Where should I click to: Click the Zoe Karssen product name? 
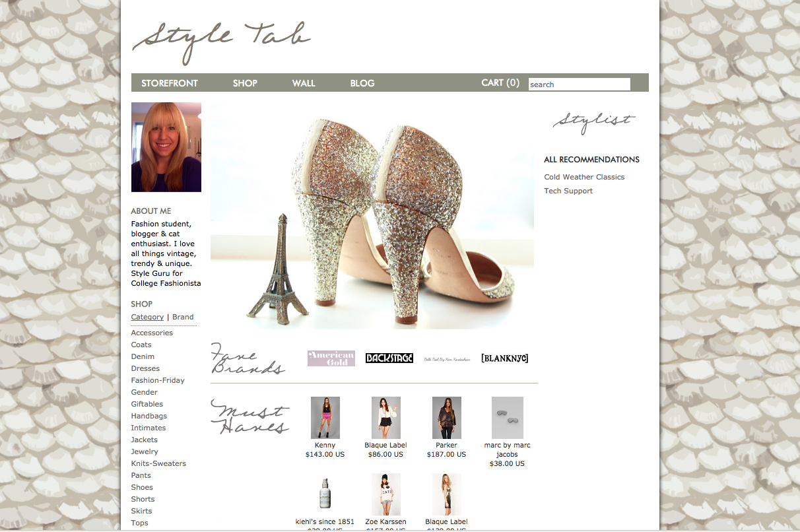385,521
